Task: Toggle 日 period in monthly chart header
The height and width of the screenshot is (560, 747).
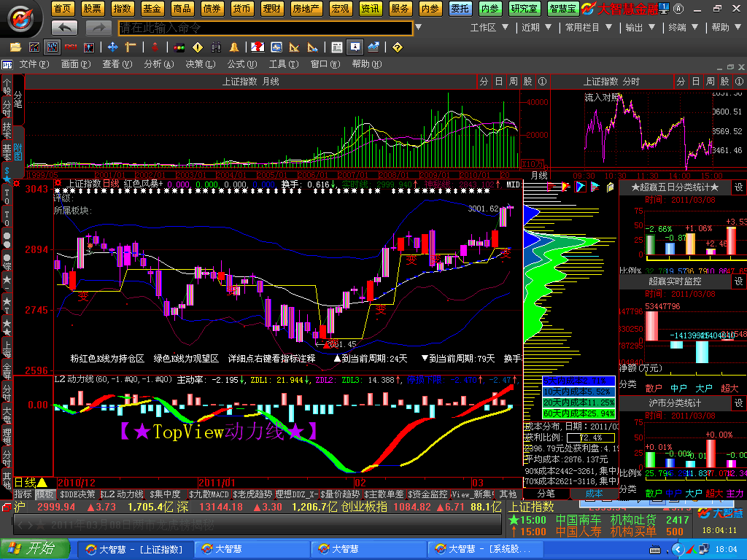Action: tap(498, 82)
